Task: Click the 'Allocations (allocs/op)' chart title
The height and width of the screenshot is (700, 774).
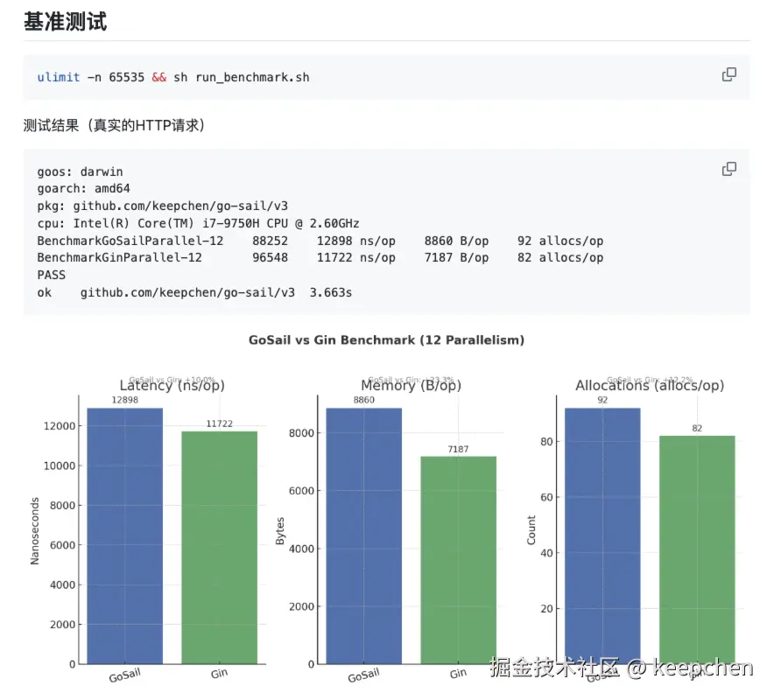Action: [650, 385]
